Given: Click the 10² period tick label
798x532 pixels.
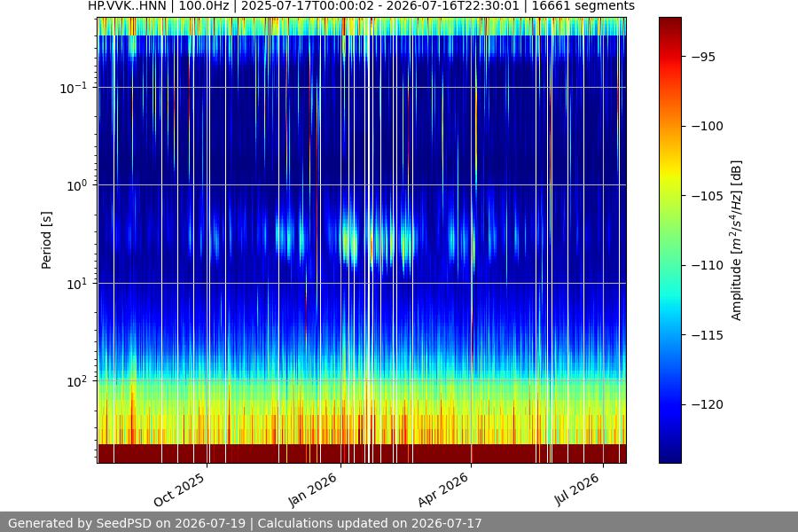Looking at the screenshot, I should 77,382.
